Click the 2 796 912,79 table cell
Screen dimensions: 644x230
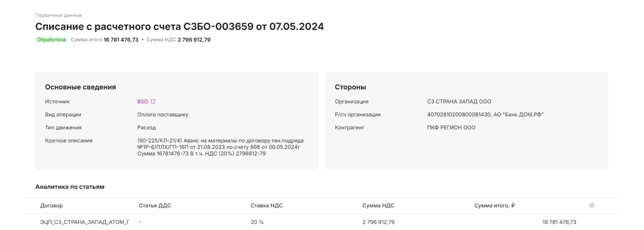click(x=378, y=222)
